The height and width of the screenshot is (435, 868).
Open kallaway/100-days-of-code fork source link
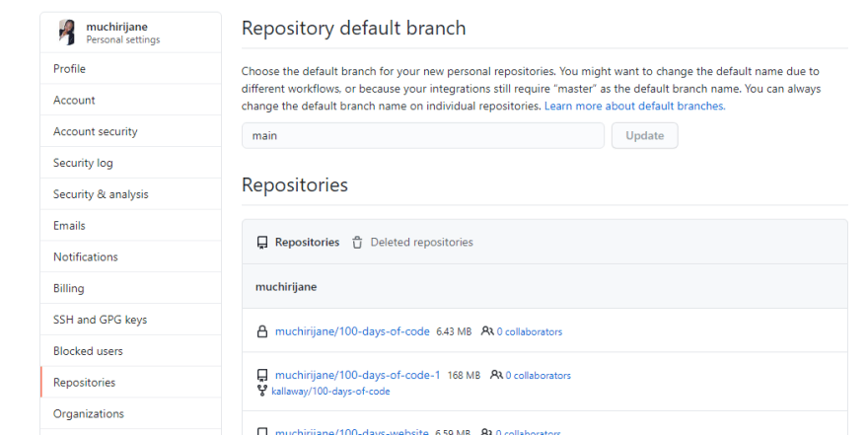tap(330, 392)
